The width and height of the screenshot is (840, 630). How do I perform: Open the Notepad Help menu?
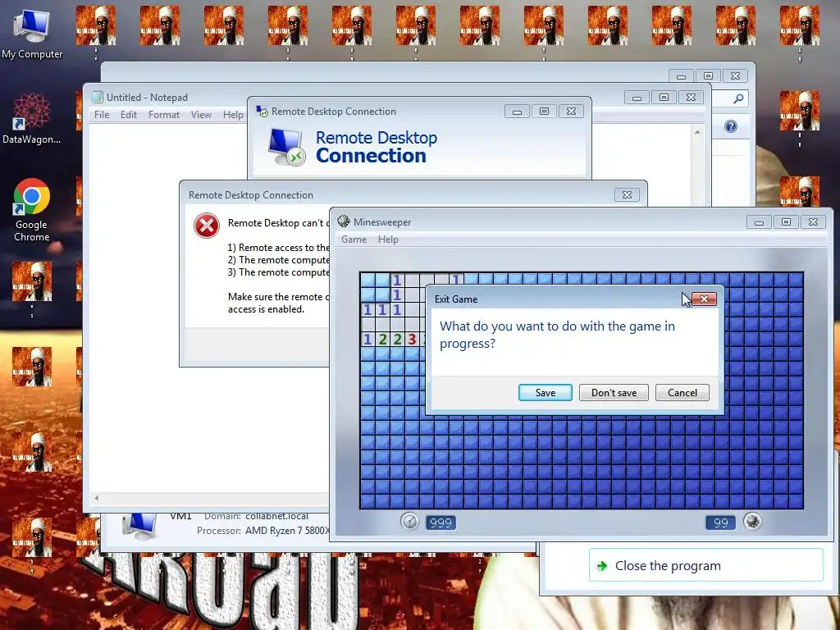tap(233, 115)
